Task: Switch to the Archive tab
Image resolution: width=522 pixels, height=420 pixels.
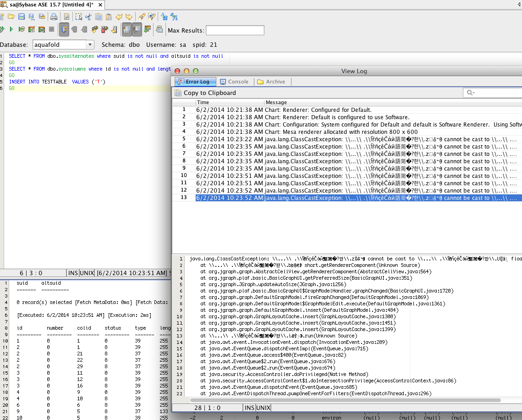Action: point(272,82)
